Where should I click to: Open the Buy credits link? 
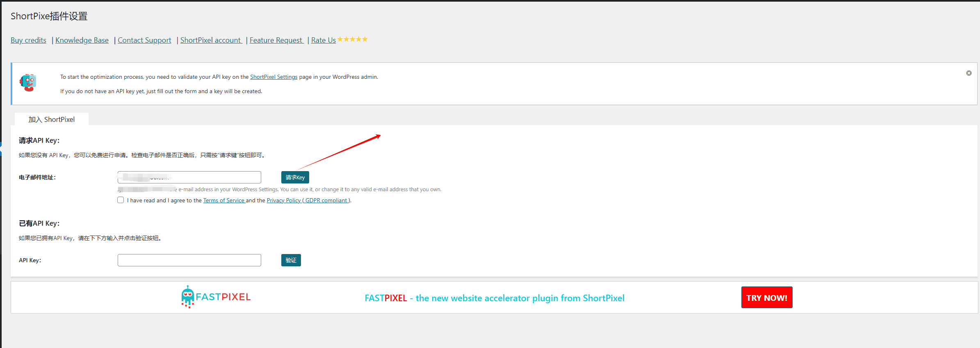coord(28,40)
